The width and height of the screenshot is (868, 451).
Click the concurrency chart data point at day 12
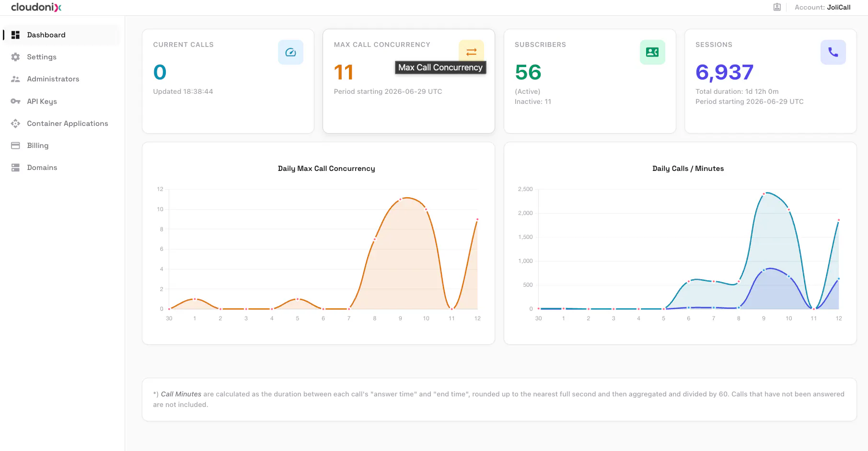(x=477, y=219)
